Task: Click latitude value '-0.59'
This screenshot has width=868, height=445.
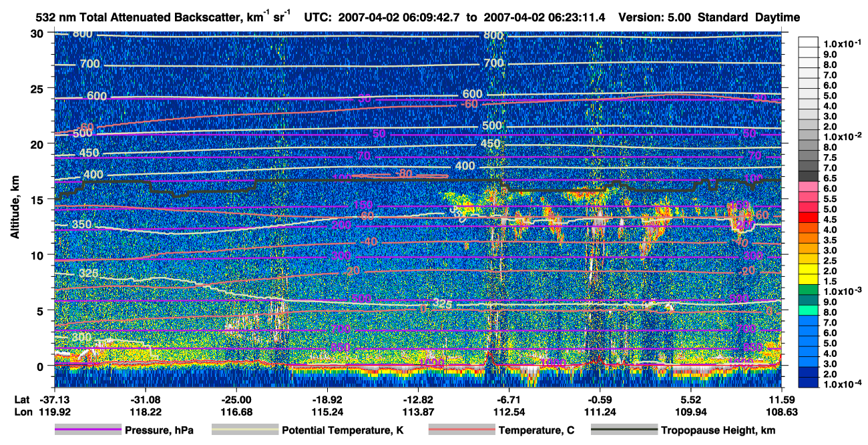Action: (600, 399)
